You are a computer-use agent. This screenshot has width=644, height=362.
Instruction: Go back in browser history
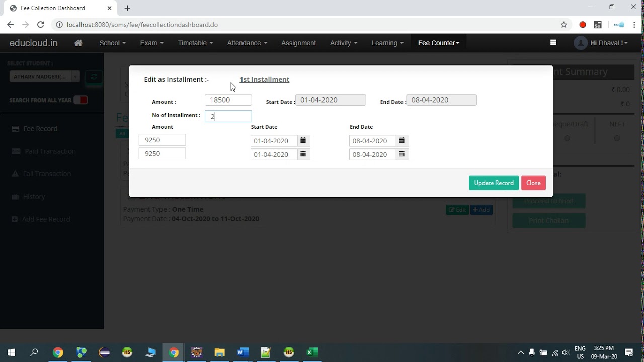(x=11, y=25)
